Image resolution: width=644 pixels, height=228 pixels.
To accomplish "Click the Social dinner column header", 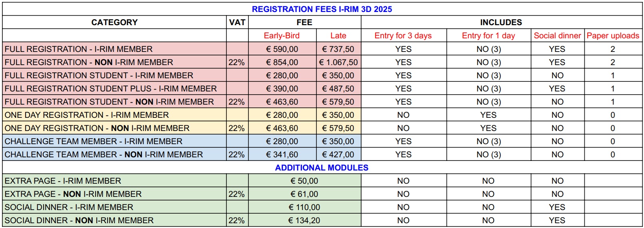I will coord(557,36).
